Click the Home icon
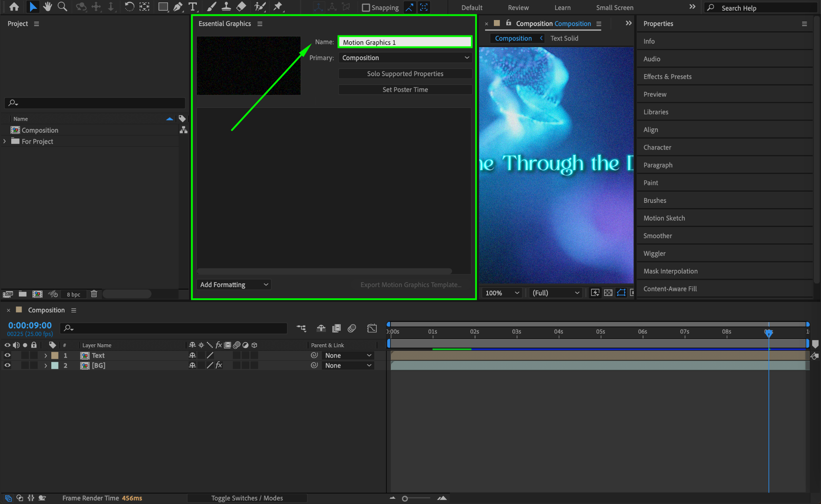The height and width of the screenshot is (504, 821). 14,7
